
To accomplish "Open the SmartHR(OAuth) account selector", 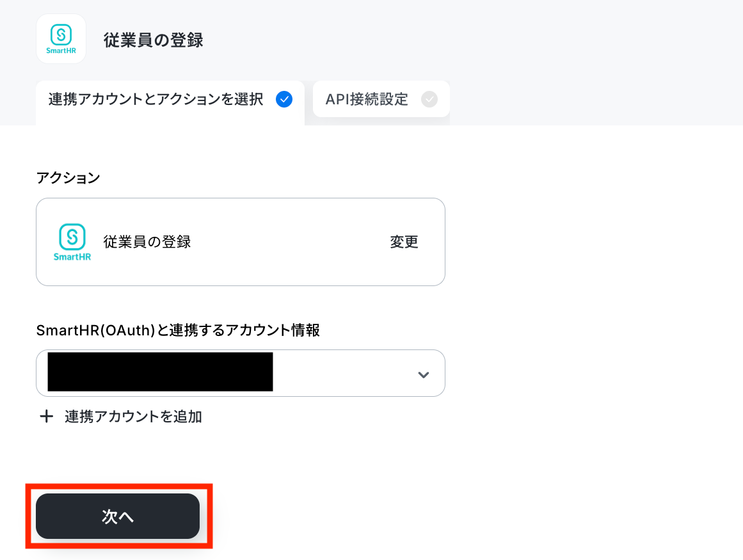I will 240,373.
